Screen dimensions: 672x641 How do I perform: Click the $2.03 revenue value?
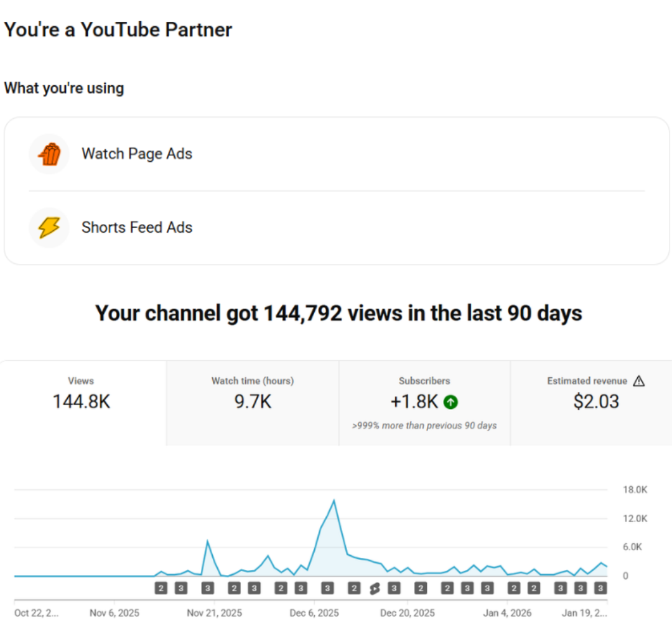coord(596,402)
